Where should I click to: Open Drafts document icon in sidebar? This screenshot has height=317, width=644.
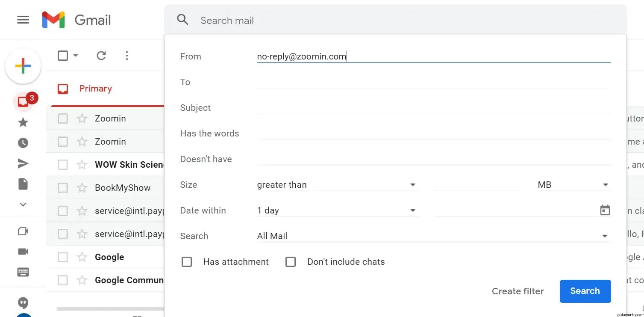point(23,184)
